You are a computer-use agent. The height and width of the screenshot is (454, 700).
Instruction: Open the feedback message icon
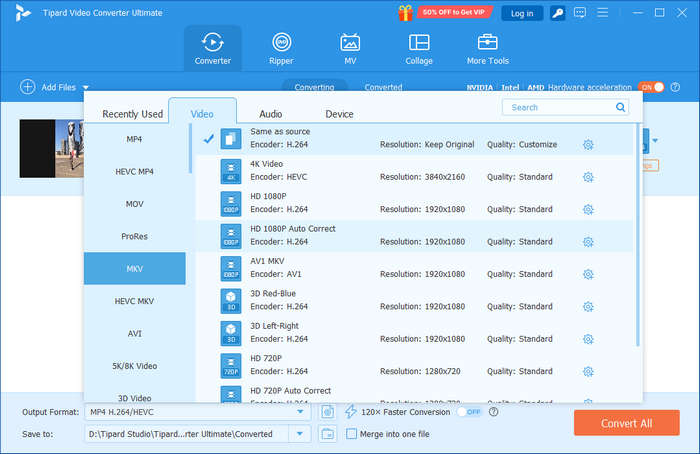[579, 12]
